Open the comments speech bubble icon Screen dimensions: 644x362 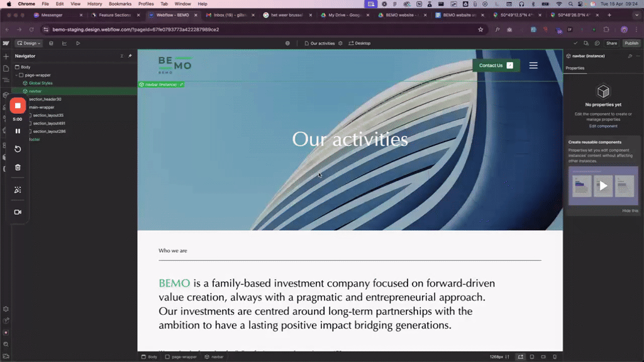click(597, 43)
